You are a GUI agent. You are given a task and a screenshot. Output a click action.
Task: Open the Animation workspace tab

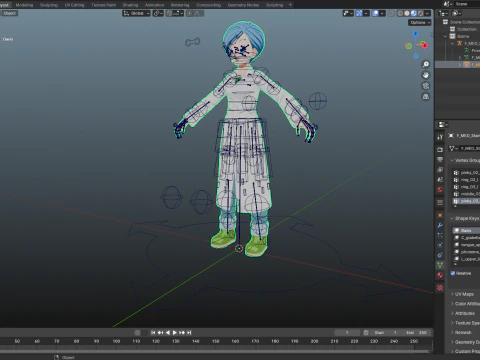click(x=154, y=5)
